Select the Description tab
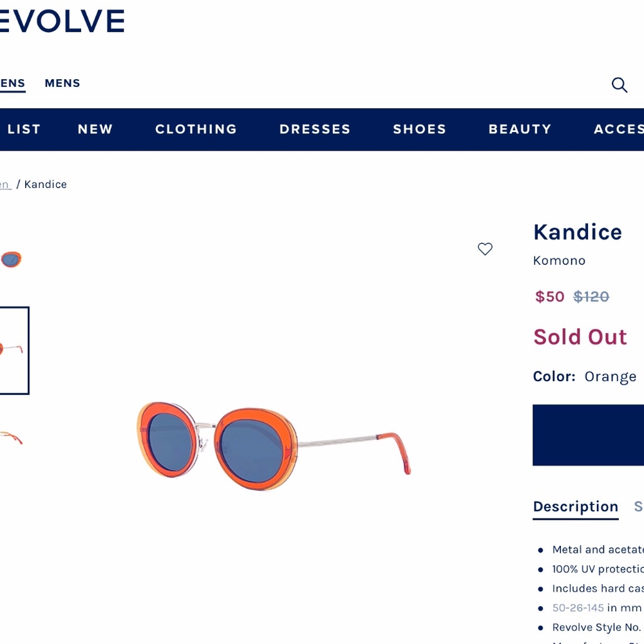The height and width of the screenshot is (644, 644). [x=575, y=507]
